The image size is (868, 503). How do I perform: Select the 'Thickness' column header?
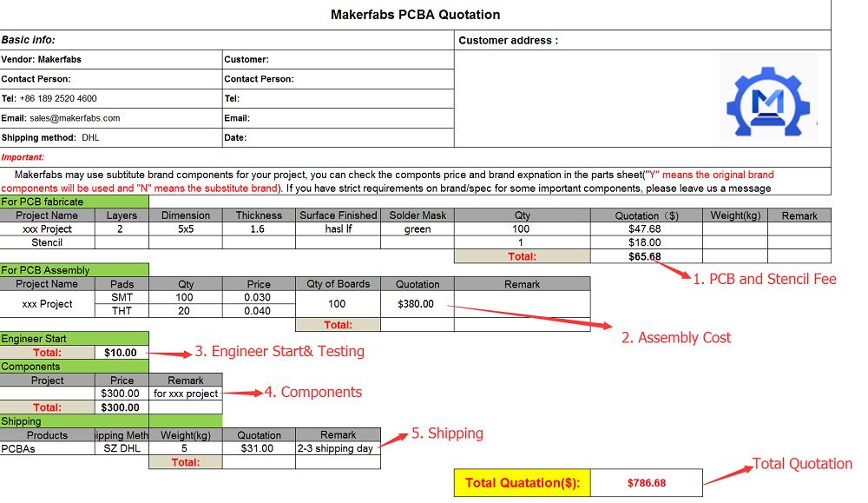point(259,215)
